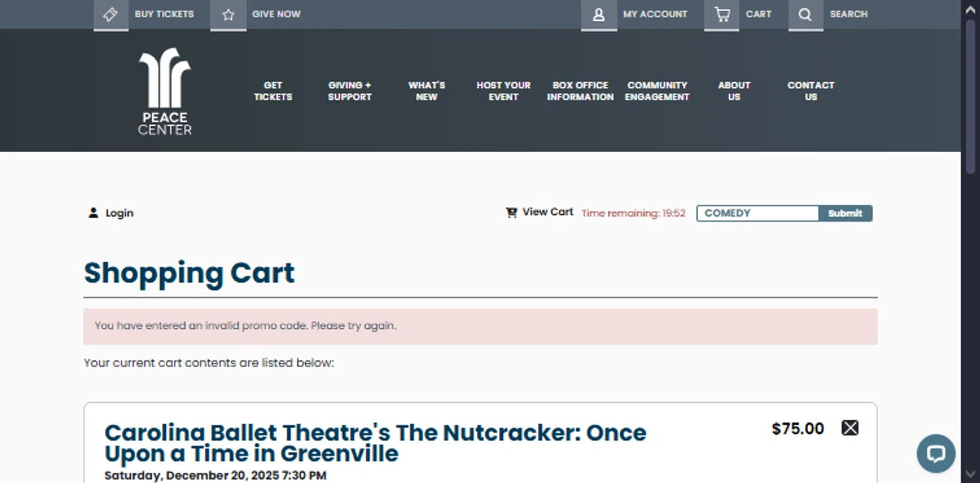Remove the Nutcracker ticket with X icon

click(x=850, y=428)
